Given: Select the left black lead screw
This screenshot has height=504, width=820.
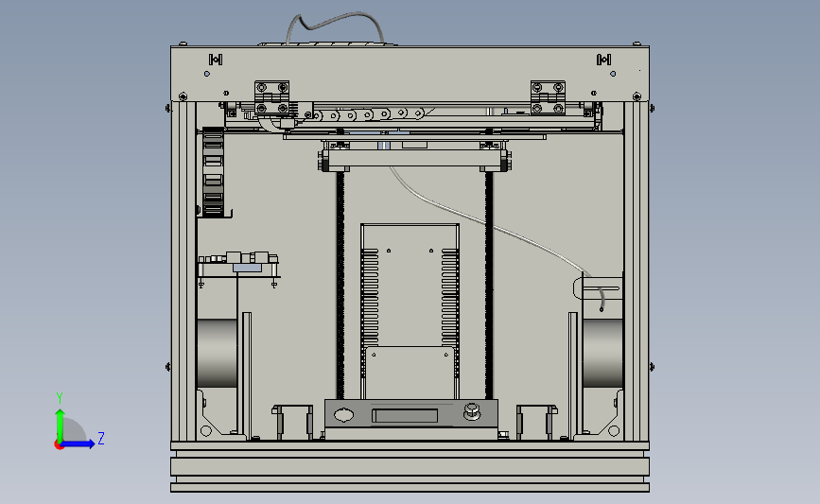Looking at the screenshot, I should (x=340, y=285).
